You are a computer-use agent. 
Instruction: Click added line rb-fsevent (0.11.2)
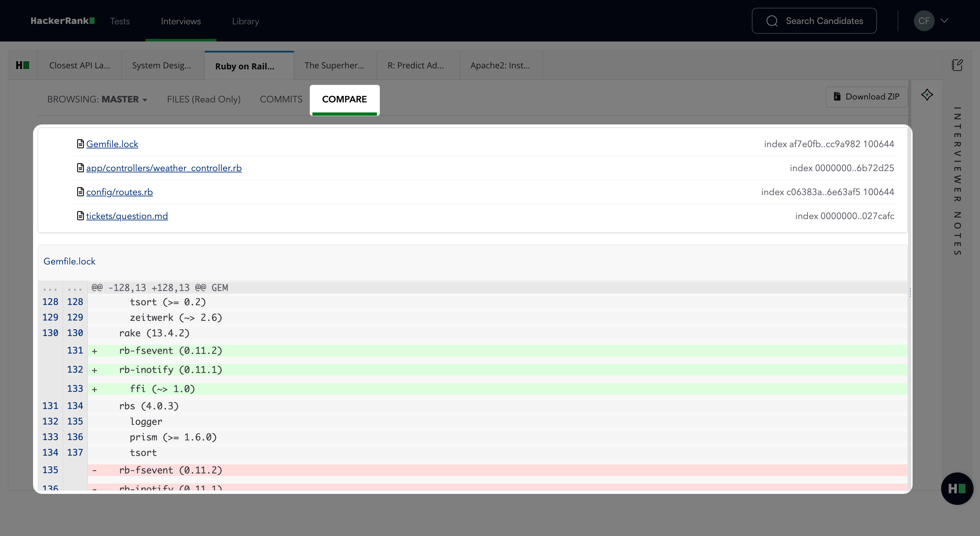pos(497,351)
